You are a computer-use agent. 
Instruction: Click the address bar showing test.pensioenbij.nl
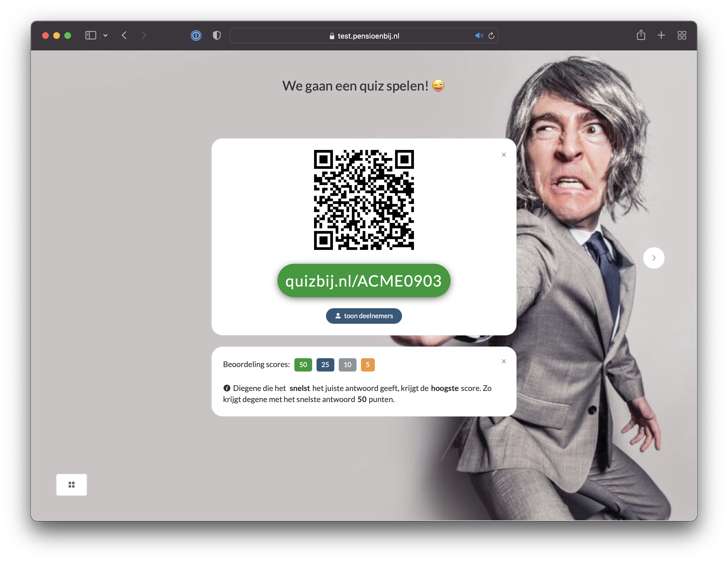point(364,36)
